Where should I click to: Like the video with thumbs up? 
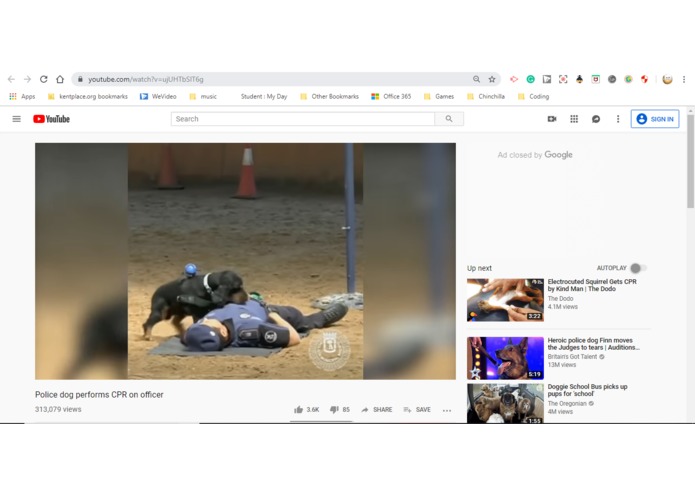coord(306,410)
